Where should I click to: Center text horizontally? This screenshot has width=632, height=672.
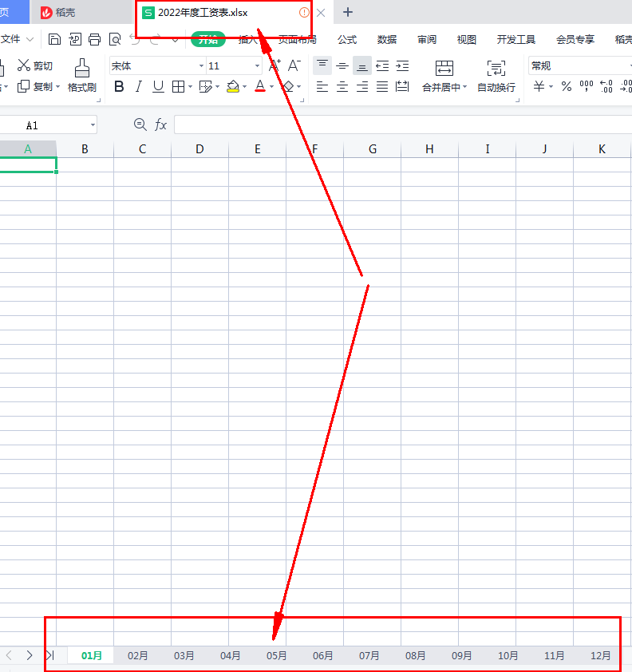(342, 86)
